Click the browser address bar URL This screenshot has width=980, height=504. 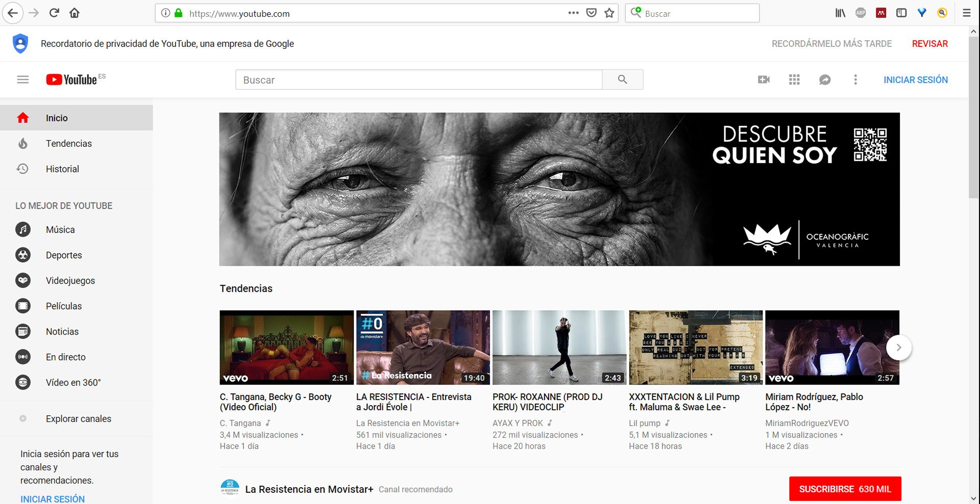coord(239,14)
